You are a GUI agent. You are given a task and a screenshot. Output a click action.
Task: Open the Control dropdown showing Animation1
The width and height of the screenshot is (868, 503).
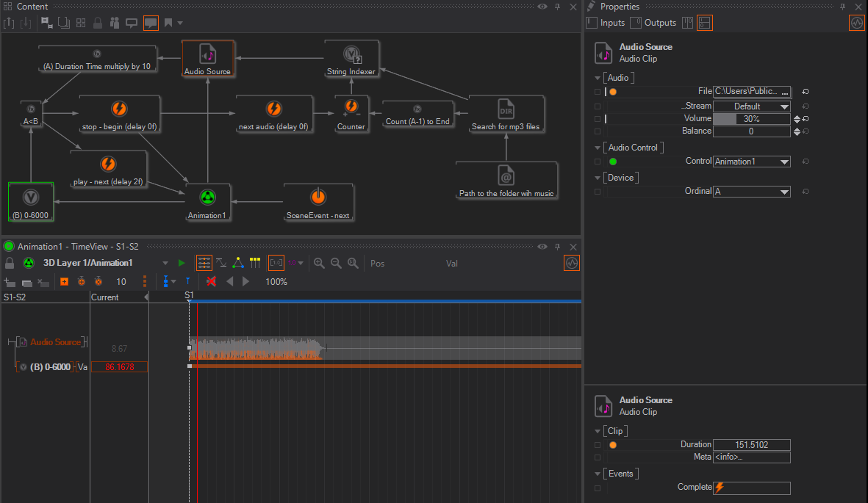[x=751, y=162]
